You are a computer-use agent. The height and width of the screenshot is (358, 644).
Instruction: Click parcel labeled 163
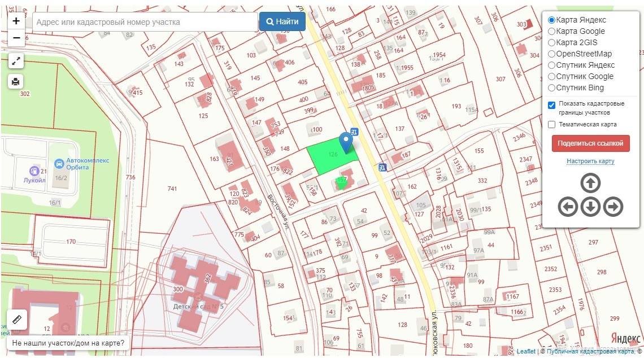click(215, 159)
